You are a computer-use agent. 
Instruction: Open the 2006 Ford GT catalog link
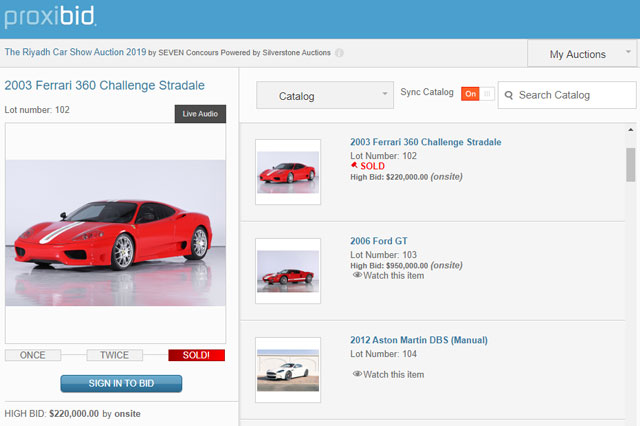[379, 241]
